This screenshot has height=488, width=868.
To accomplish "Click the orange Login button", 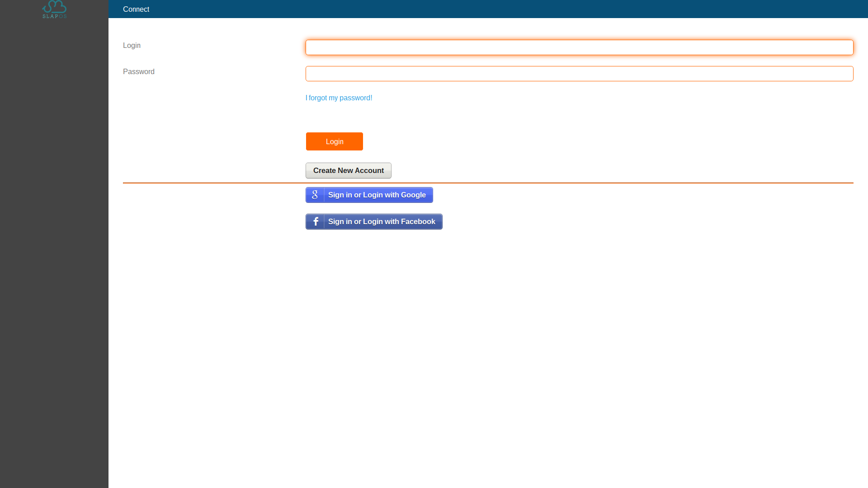I will pos(335,141).
